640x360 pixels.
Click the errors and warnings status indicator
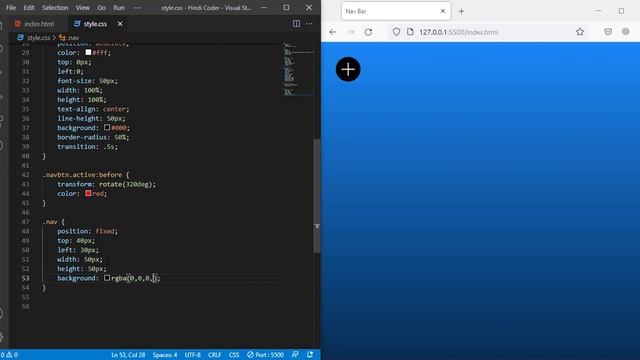9,355
